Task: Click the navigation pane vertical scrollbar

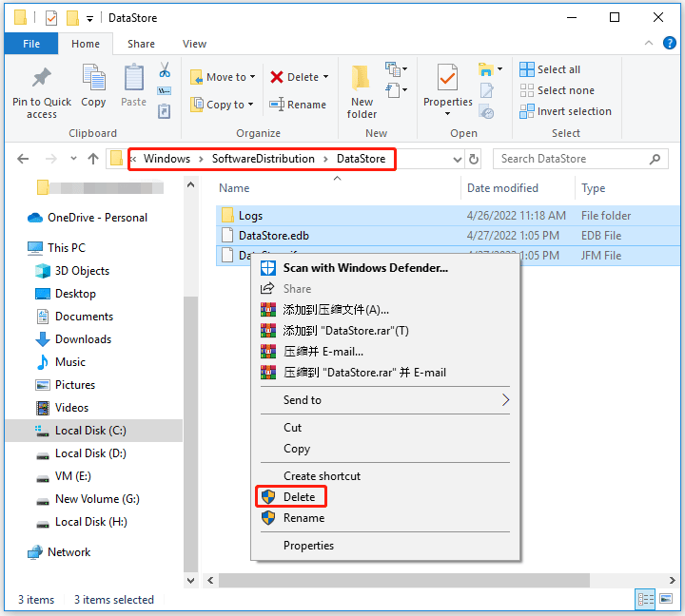Action: (x=191, y=434)
